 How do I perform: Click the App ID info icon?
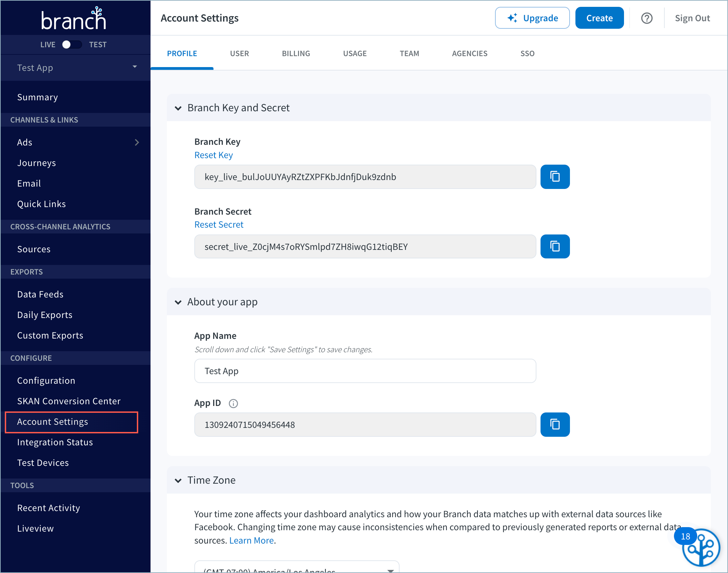(233, 404)
